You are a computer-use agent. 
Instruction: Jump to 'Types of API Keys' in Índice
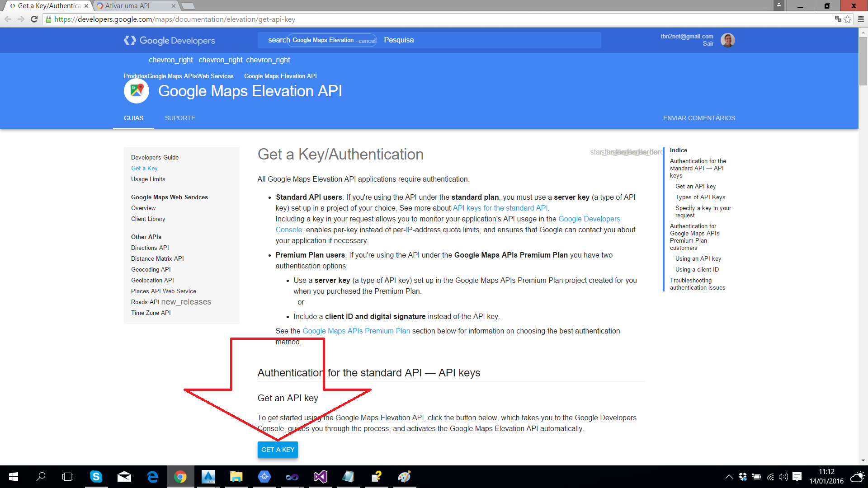pyautogui.click(x=700, y=197)
